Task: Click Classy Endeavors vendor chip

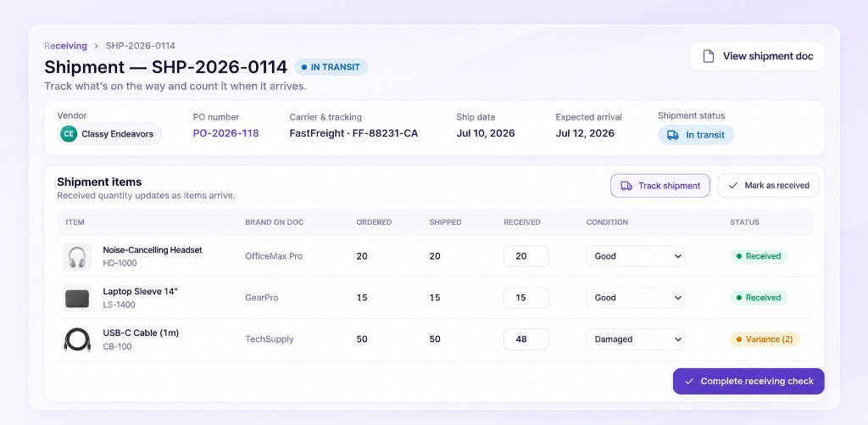Action: 109,133
